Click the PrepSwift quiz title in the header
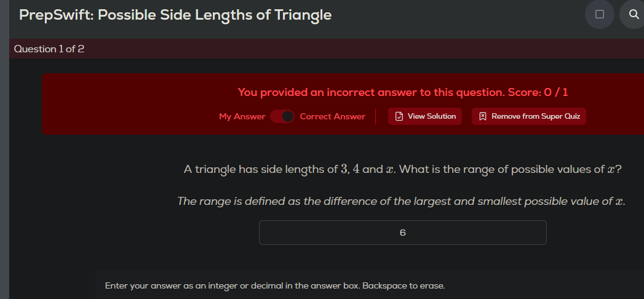644x299 pixels. pos(175,15)
